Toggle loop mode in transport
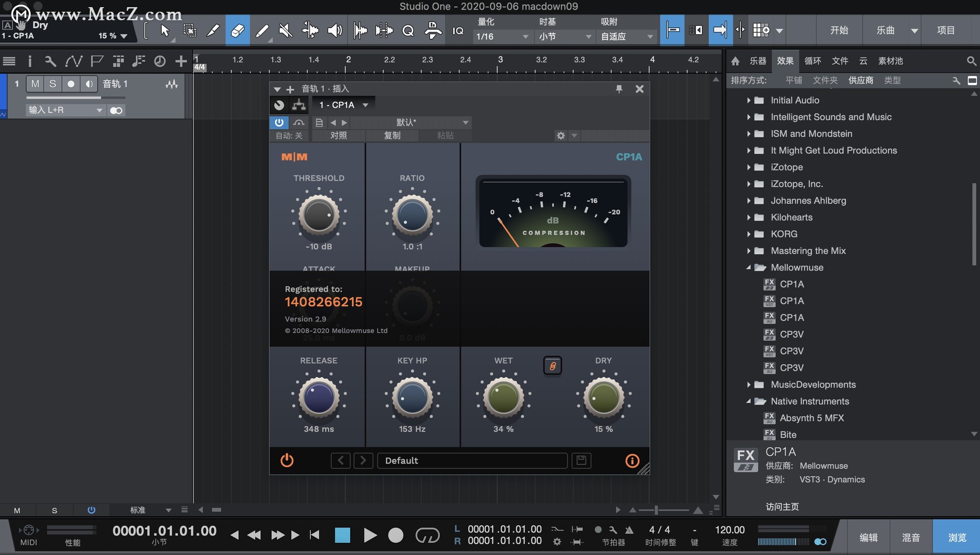This screenshot has height=555, width=980. pyautogui.click(x=427, y=535)
